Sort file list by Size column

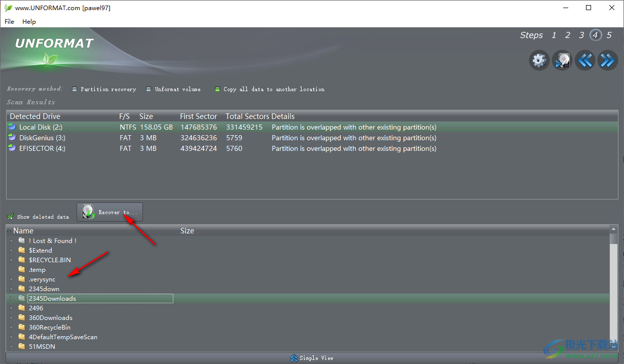coord(187,230)
